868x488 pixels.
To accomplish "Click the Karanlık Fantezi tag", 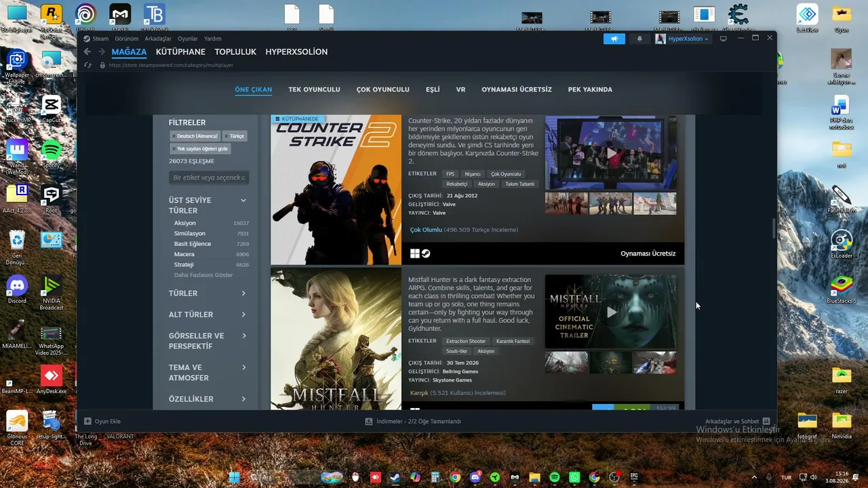I will pyautogui.click(x=513, y=341).
